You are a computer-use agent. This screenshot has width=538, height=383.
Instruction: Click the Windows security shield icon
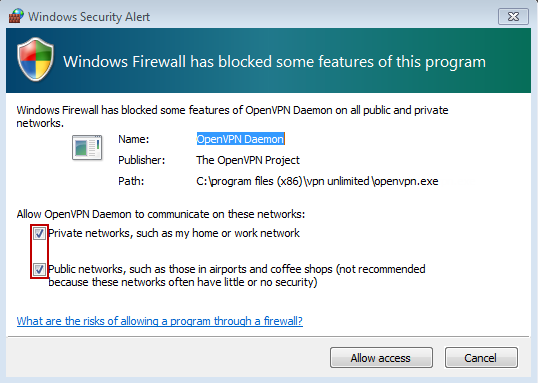[35, 60]
